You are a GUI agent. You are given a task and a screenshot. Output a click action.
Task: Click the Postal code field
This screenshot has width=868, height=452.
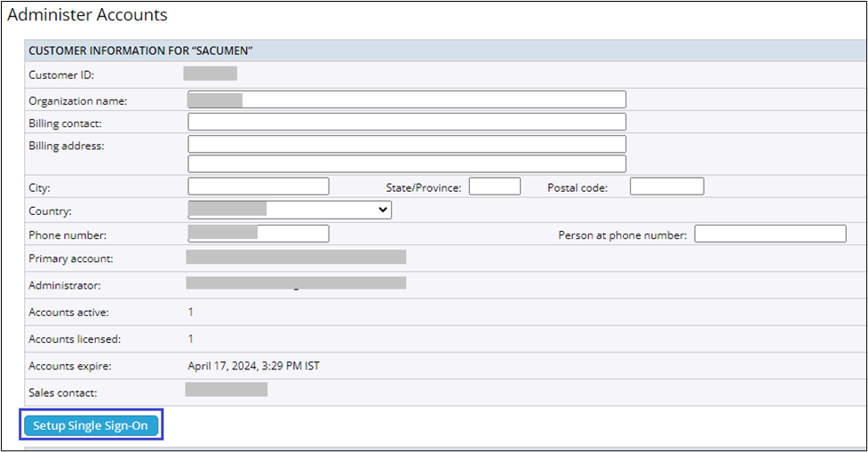tap(666, 186)
